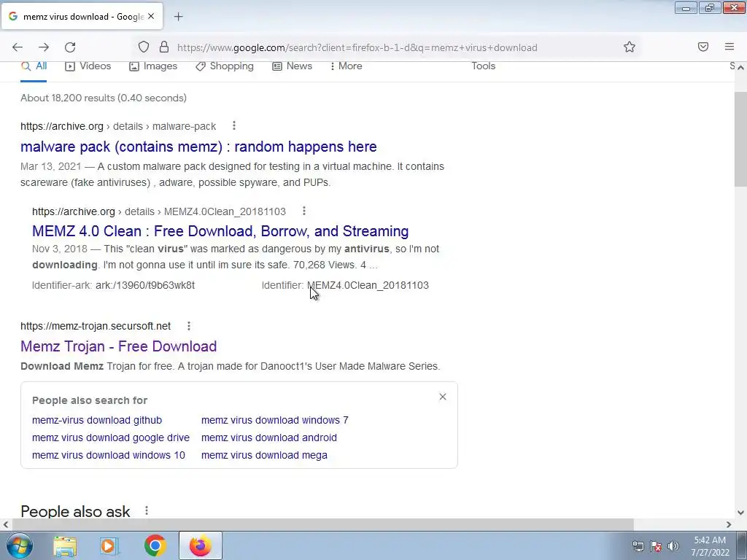
Task: Click the horizontal scrollbar thumb
Action: pos(322,524)
